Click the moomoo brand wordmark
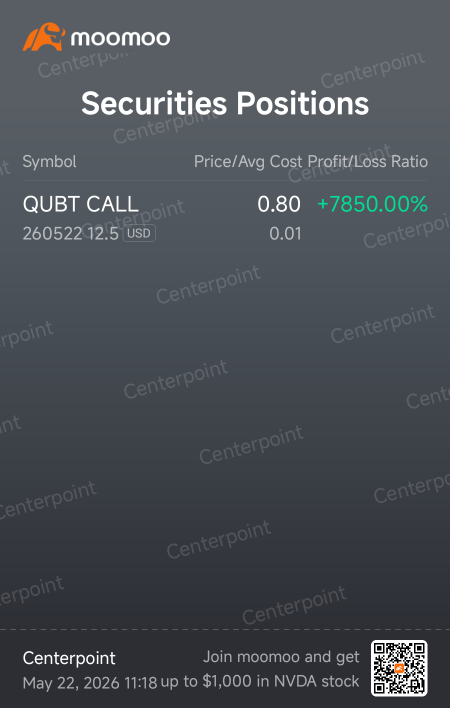450x708 pixels. point(121,38)
